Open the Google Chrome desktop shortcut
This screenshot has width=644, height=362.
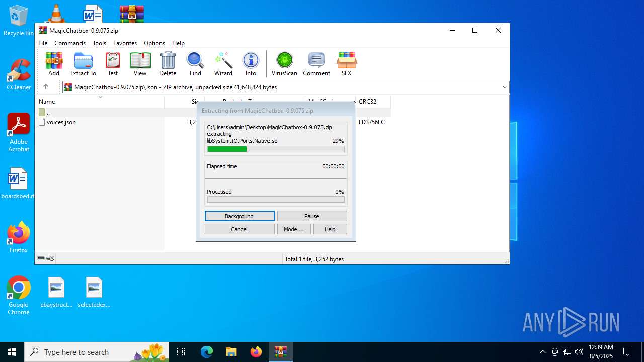19,295
